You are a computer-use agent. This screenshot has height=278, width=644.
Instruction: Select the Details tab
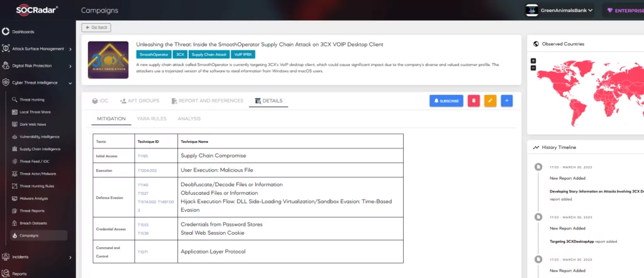[x=269, y=101]
